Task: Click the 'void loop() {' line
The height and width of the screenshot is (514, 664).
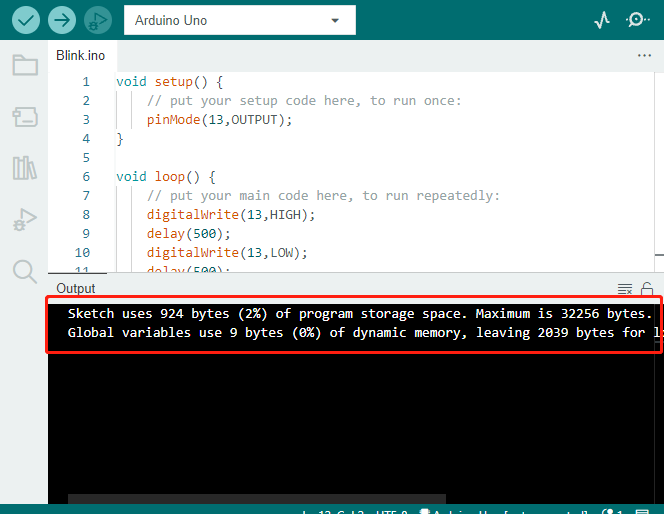Action: [x=166, y=177]
